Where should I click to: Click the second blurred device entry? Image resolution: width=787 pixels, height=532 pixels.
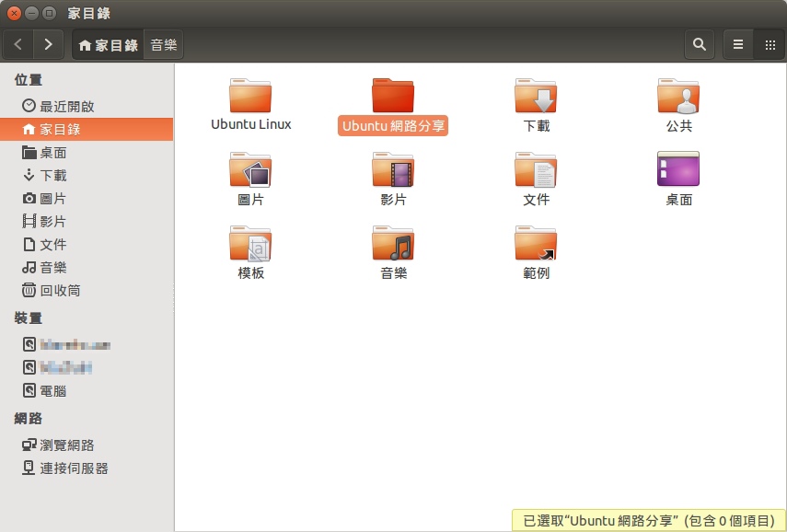coord(65,368)
